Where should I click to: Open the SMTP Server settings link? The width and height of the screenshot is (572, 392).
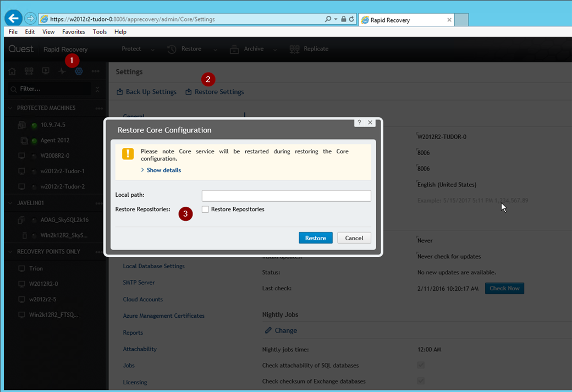point(139,283)
